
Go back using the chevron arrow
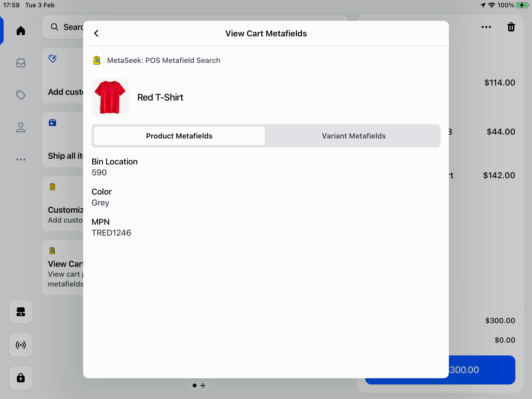(96, 34)
